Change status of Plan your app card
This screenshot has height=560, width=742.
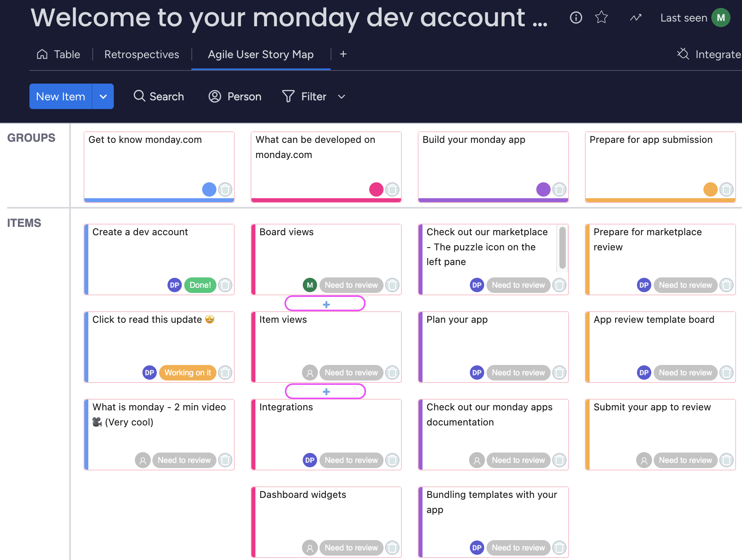[518, 373]
